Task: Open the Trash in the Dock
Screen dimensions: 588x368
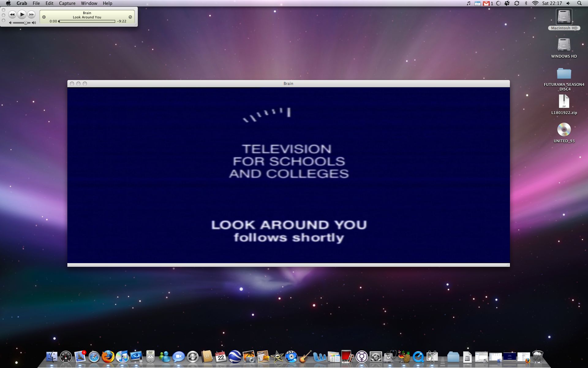Action: tap(538, 357)
